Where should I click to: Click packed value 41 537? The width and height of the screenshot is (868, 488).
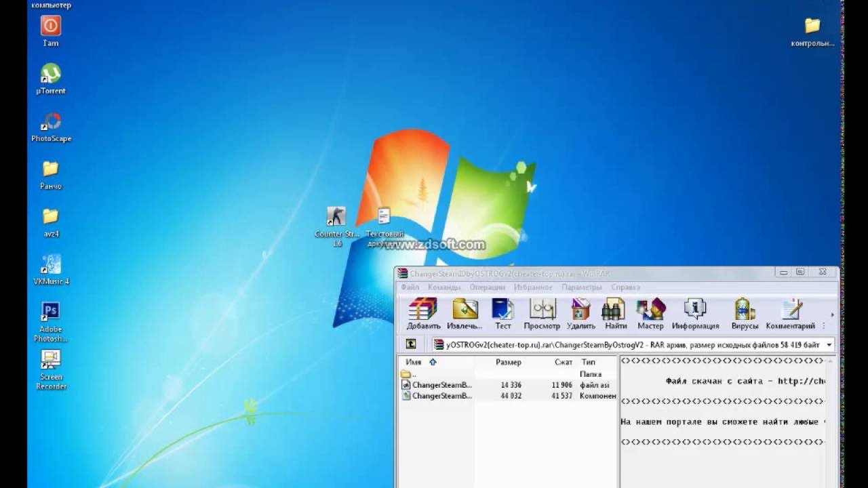pos(561,396)
